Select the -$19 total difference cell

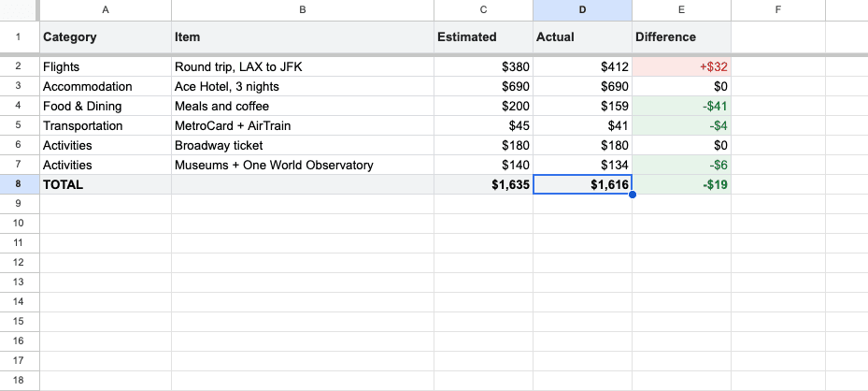coord(681,184)
